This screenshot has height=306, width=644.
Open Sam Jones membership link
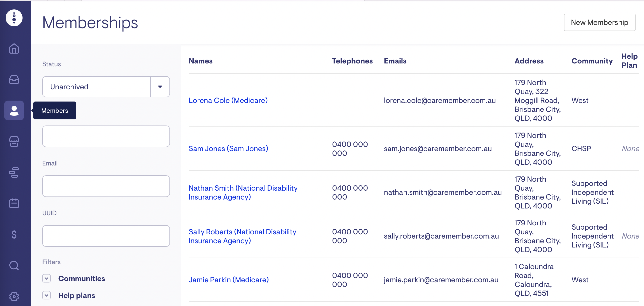(x=228, y=149)
